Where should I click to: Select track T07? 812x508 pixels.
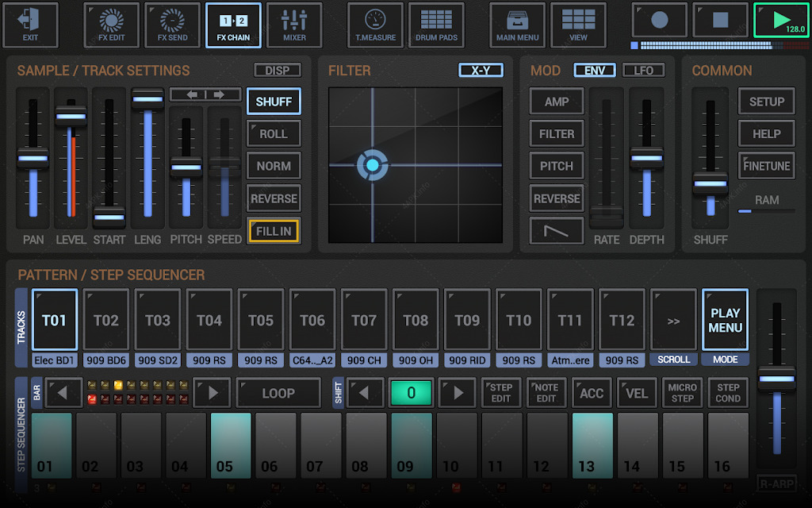[364, 320]
